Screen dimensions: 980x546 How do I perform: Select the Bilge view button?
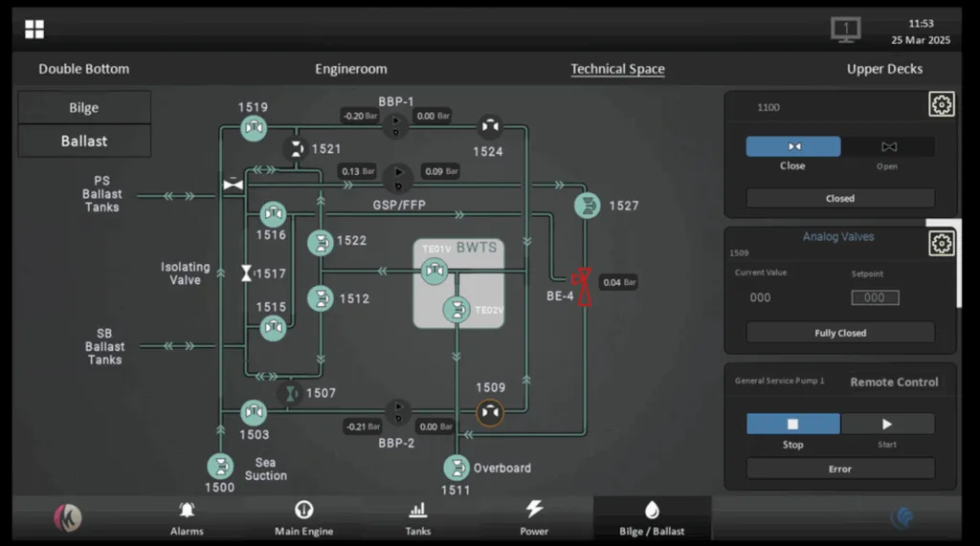coord(84,107)
